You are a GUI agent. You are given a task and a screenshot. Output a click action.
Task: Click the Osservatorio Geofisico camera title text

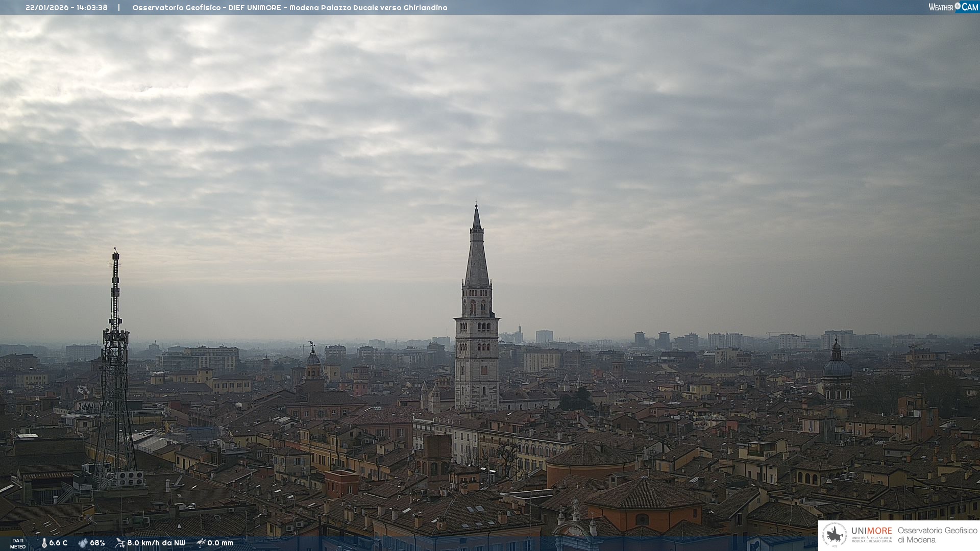(x=289, y=8)
